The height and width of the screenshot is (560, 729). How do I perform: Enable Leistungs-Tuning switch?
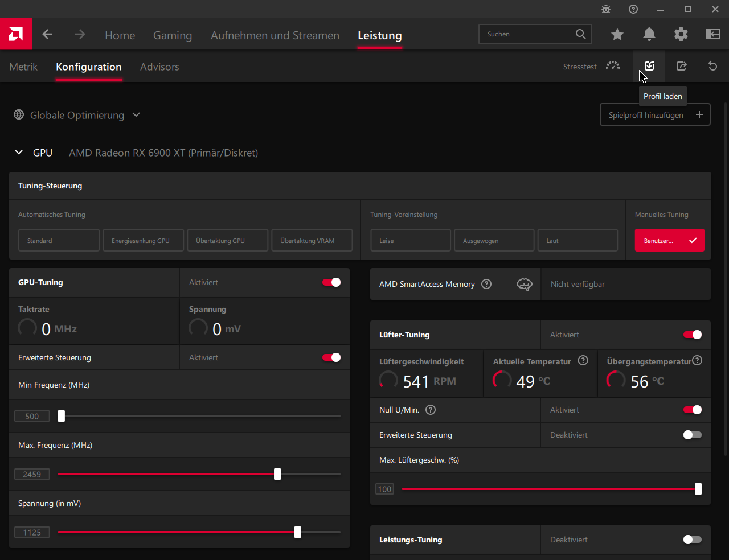coord(693,540)
